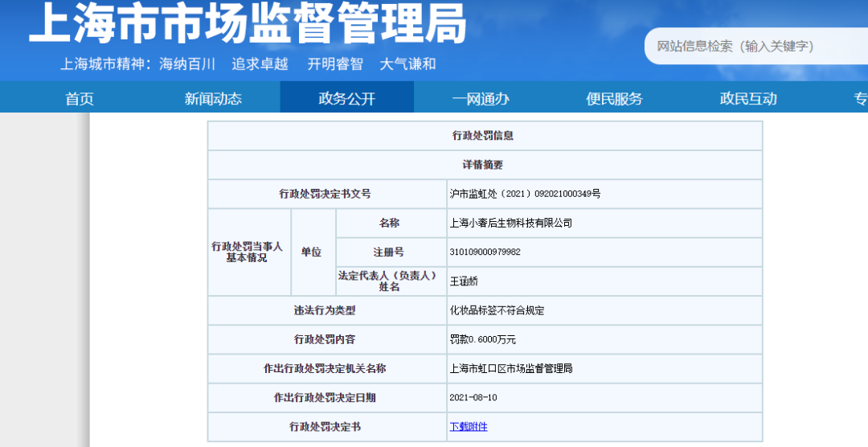Open the 新闻动态 menu item
The height and width of the screenshot is (447, 868).
213,99
